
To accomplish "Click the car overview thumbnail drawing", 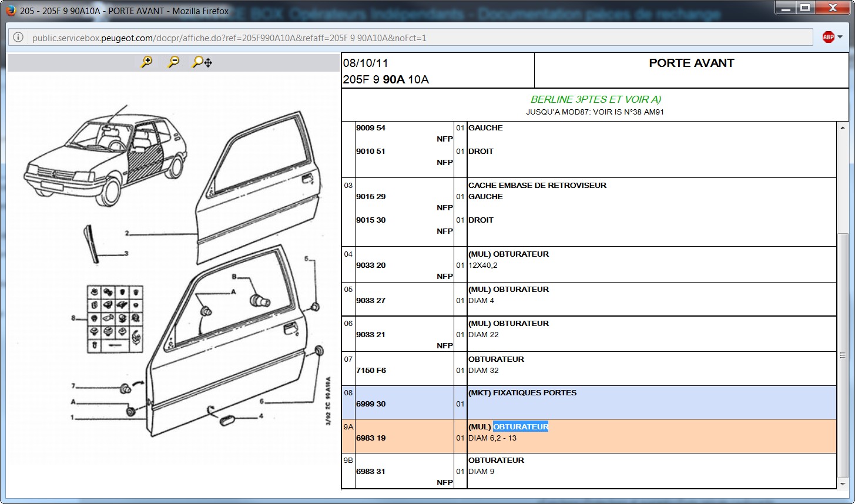I will coord(106,153).
